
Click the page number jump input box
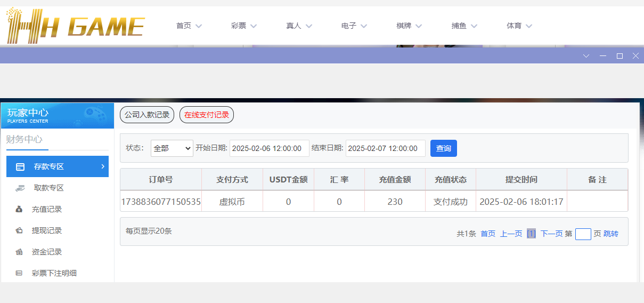[x=583, y=234]
